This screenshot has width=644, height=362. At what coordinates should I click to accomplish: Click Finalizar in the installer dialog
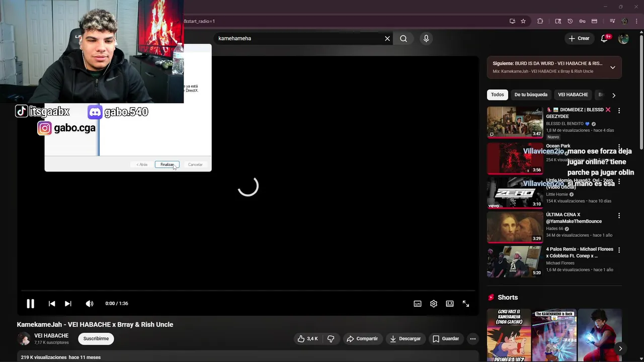(x=167, y=164)
